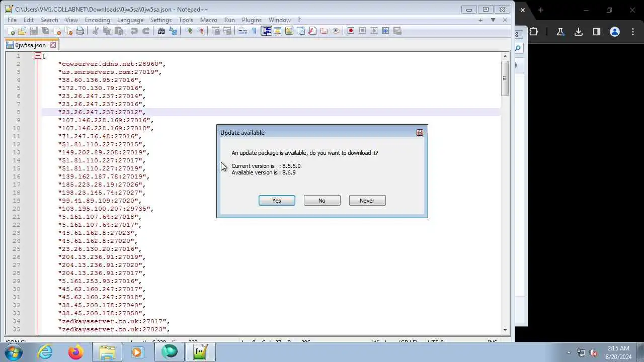
Task: Close the 0jw5sa.json tab
Action: click(53, 45)
